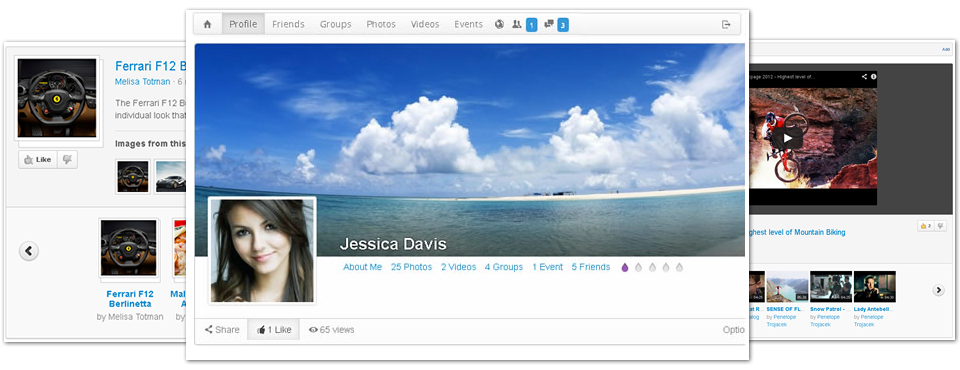Image resolution: width=960 pixels, height=370 pixels.
Task: Click the Snow Patrol video title link
Action: 828,310
